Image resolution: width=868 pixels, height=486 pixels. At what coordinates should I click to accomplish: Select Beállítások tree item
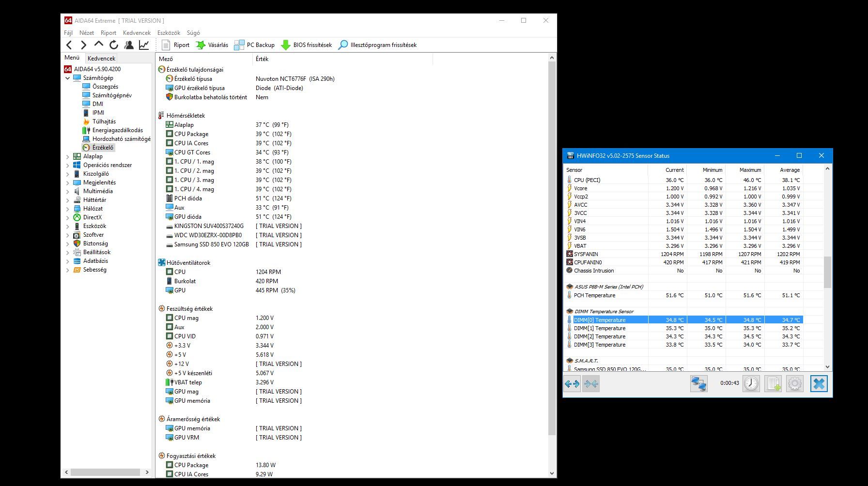click(x=96, y=252)
